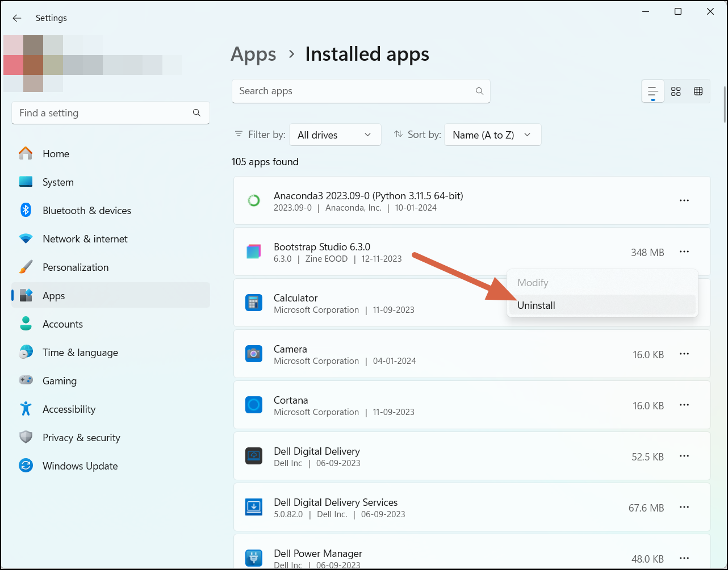Click the back arrow button
The height and width of the screenshot is (570, 728).
(16, 18)
